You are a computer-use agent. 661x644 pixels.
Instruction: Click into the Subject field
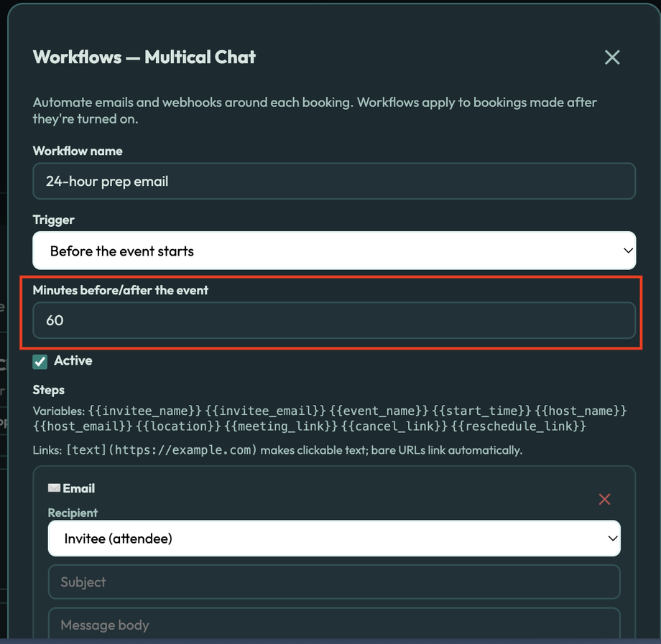click(x=334, y=582)
